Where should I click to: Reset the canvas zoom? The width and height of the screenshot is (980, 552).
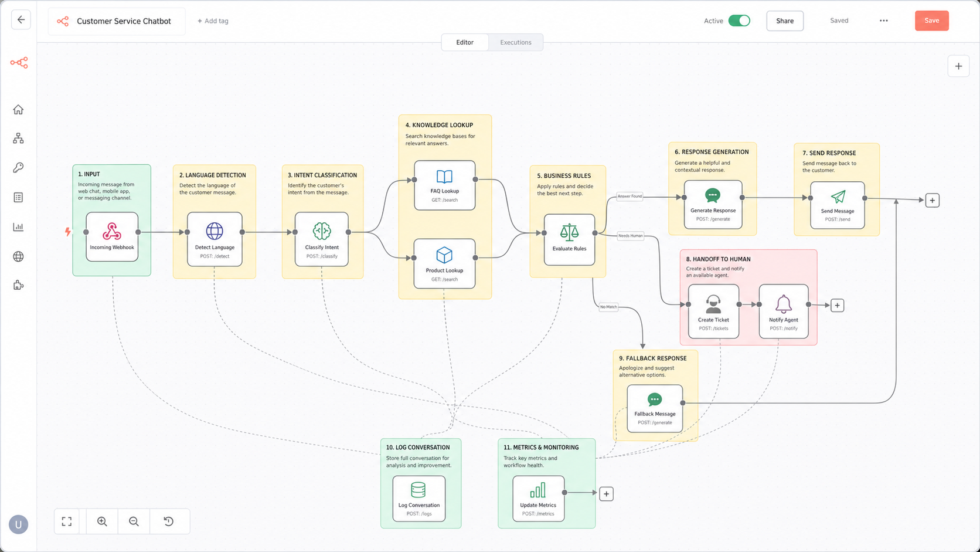click(x=169, y=521)
